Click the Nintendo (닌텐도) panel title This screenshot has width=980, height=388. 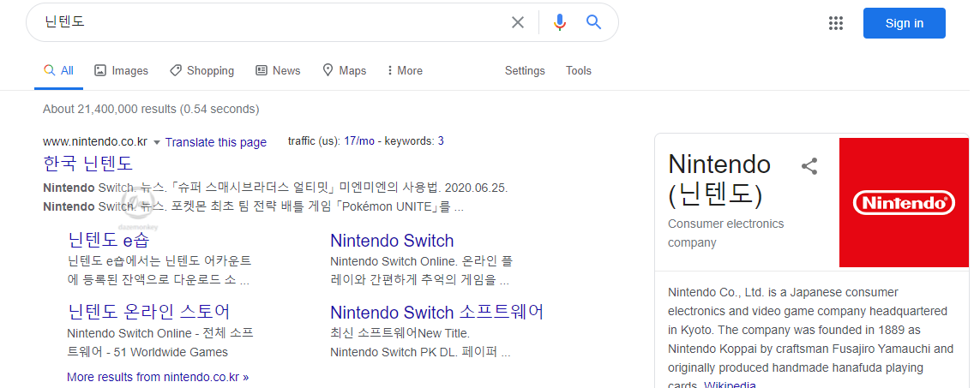click(719, 180)
